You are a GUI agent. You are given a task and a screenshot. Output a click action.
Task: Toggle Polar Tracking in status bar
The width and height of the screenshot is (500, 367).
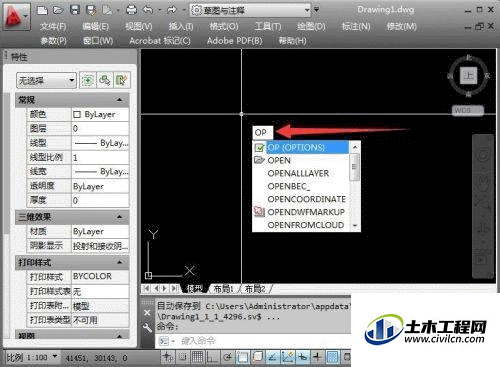227,357
